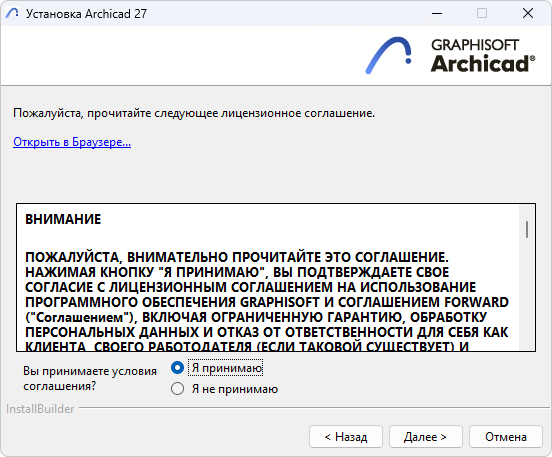The image size is (552, 457).
Task: Click the line beginning "ПОЖАЛУЙСТА, ВНИМАТЕЛЬНО ПРОЧИТАЙТЕ"
Action: click(237, 257)
